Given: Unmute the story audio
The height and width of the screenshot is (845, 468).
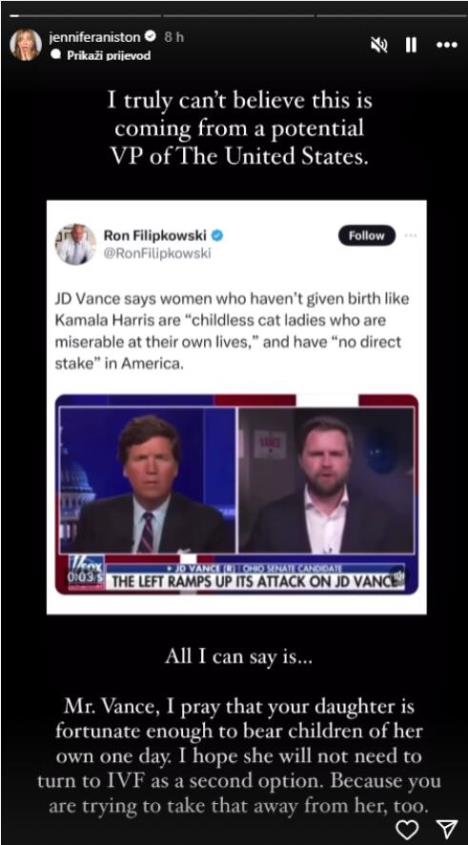Looking at the screenshot, I should (380, 45).
